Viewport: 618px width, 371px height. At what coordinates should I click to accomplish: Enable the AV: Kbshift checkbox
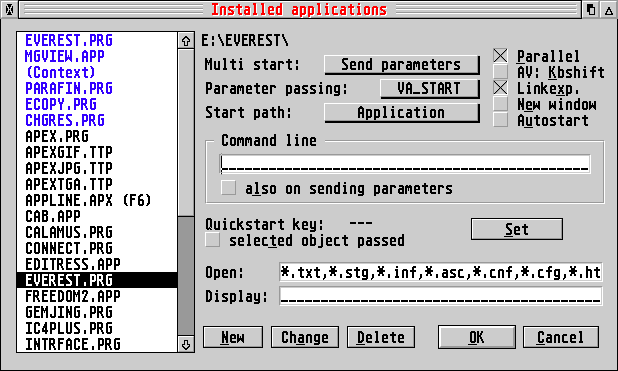[x=500, y=72]
